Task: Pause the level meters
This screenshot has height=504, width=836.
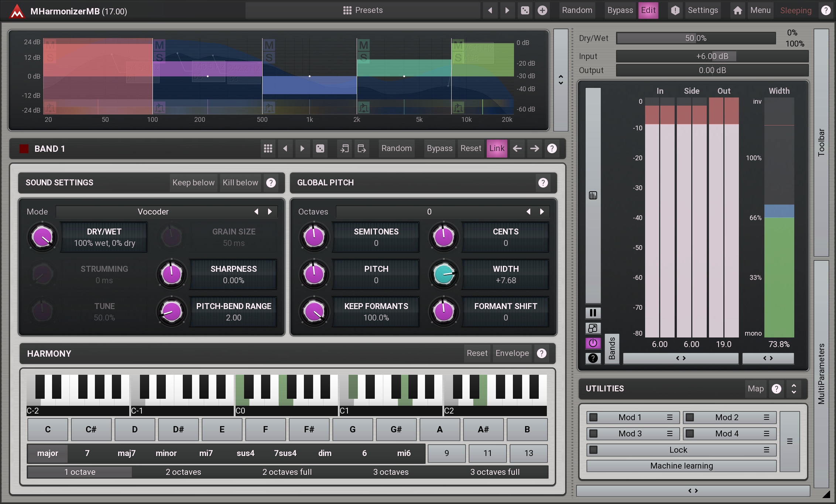Action: click(x=593, y=313)
